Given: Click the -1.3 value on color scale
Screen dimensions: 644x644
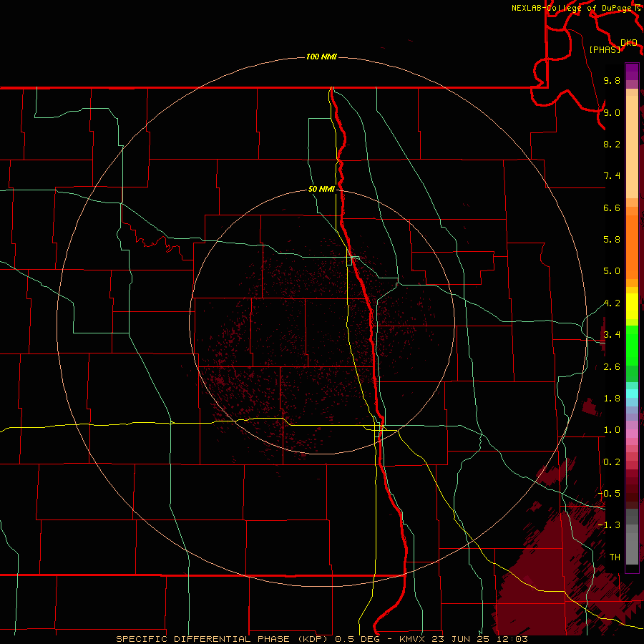Looking at the screenshot, I should (609, 525).
